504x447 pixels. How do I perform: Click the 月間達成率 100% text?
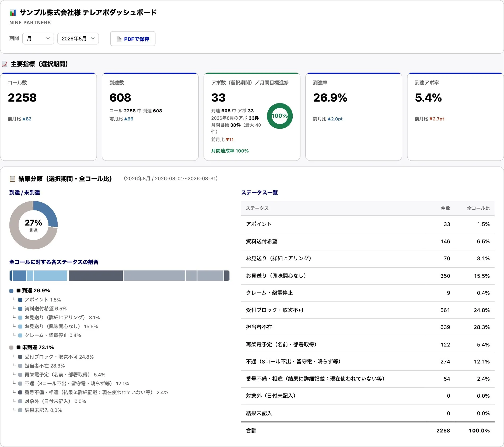tap(230, 151)
